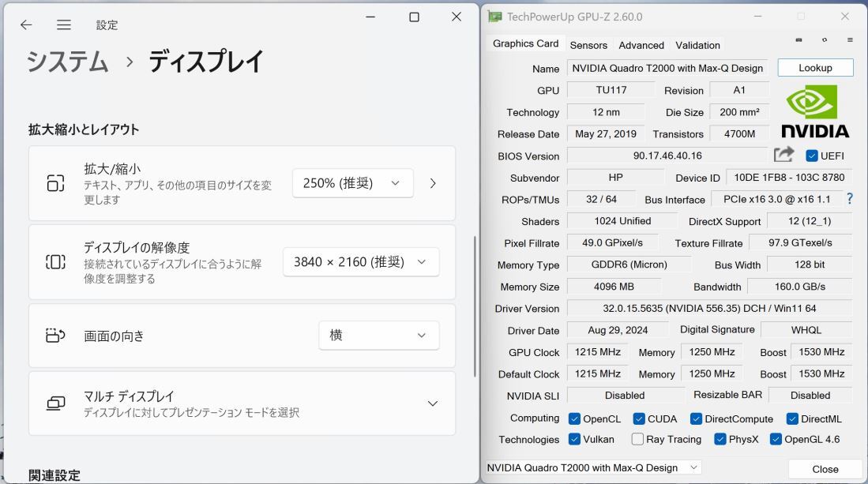868x484 pixels.
Task: Toggle the UEFI checkbox
Action: pos(812,156)
